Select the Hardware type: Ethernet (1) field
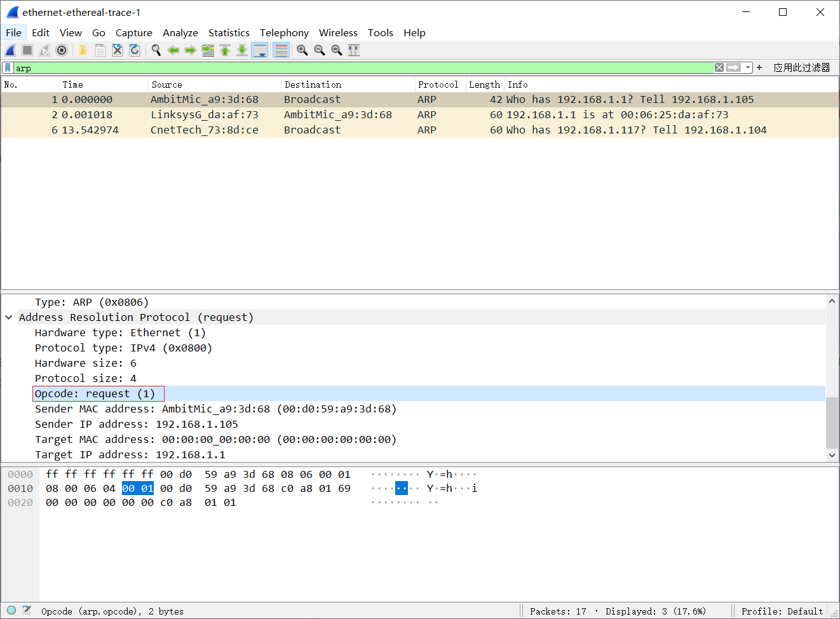The height and width of the screenshot is (619, 840). click(x=120, y=332)
